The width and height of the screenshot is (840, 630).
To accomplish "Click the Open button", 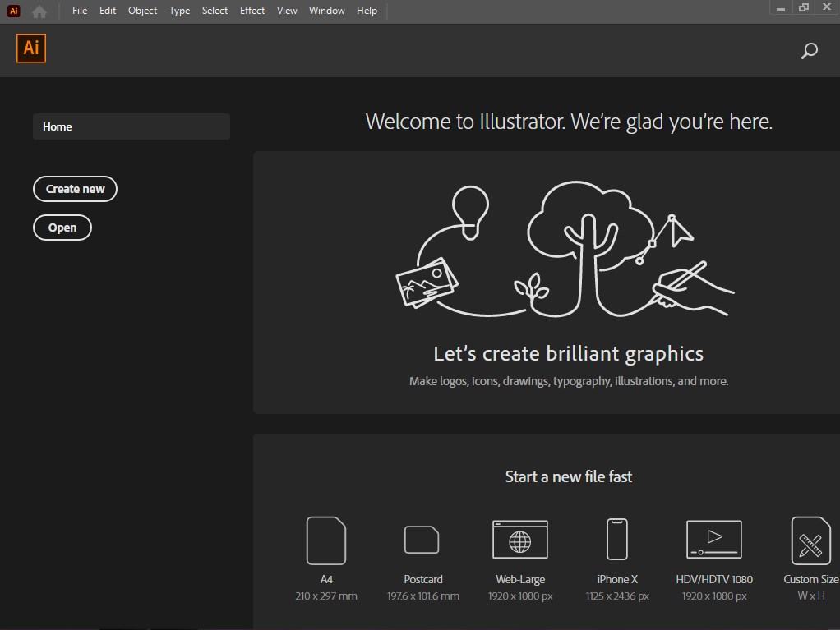I will pyautogui.click(x=62, y=228).
